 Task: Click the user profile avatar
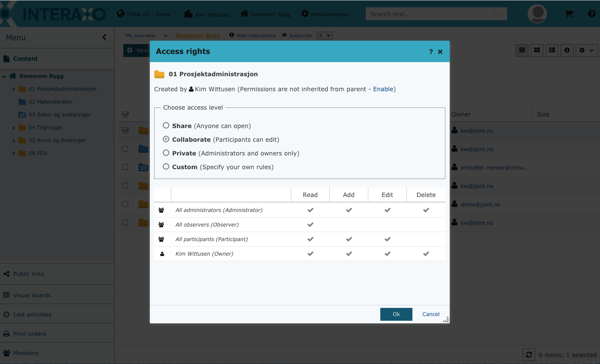pos(537,14)
